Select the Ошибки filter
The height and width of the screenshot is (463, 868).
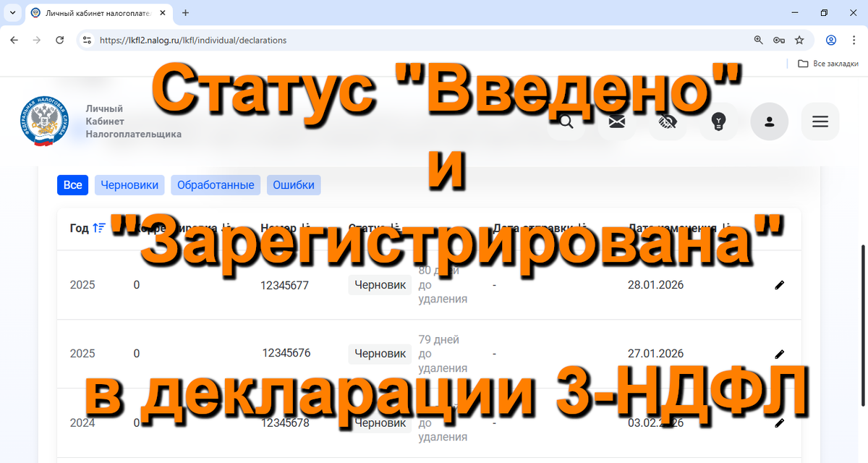click(293, 184)
